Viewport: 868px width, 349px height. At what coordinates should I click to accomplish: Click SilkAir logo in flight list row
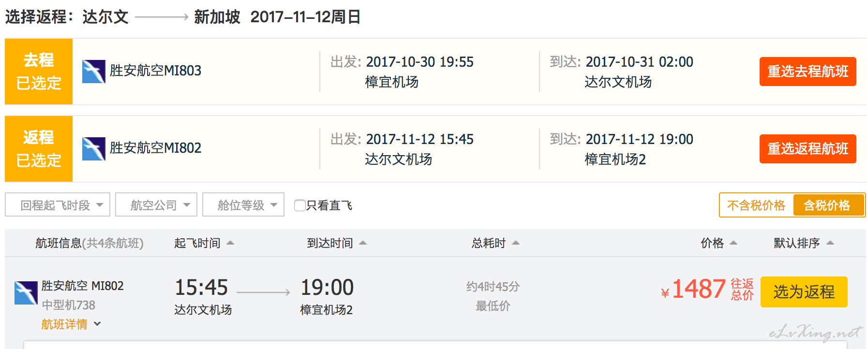[26, 293]
